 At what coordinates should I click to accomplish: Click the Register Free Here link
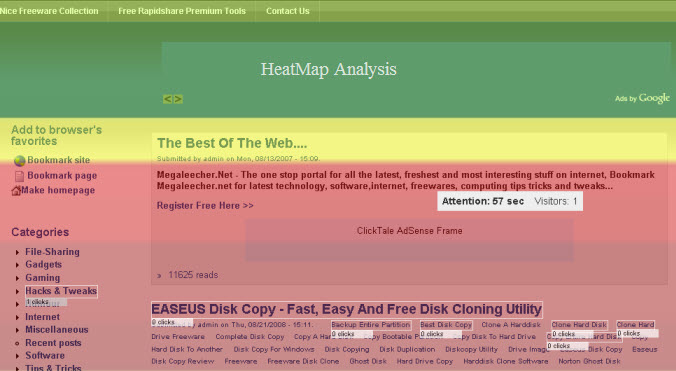click(205, 206)
